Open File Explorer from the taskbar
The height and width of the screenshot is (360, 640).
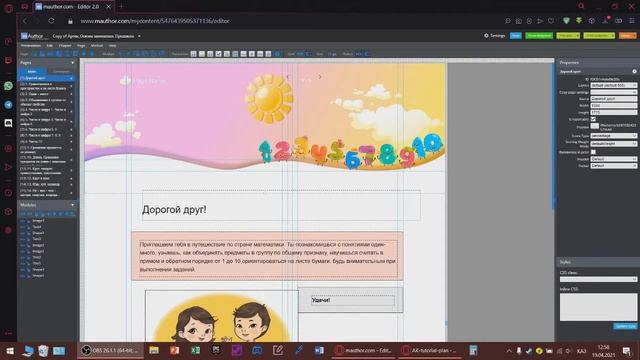154,351
